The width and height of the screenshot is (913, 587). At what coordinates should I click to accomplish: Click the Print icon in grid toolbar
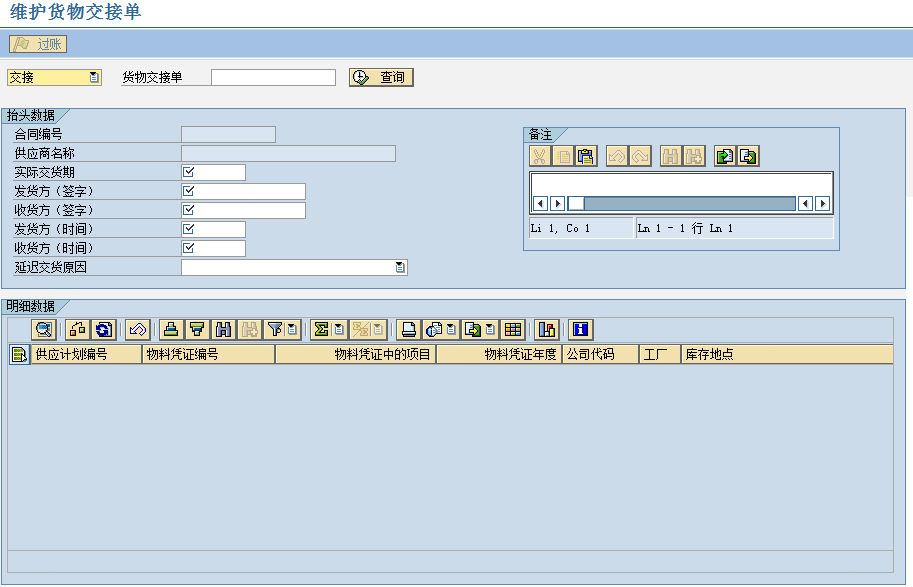pos(408,329)
